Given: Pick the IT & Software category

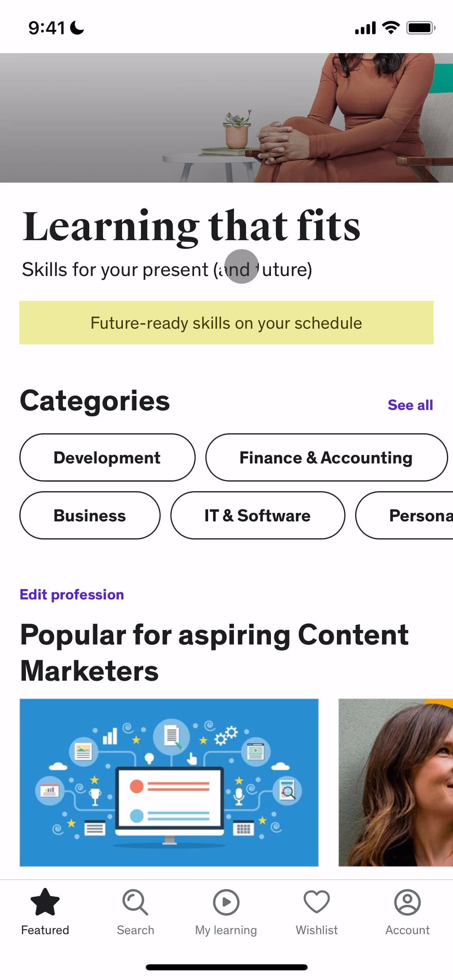Looking at the screenshot, I should pyautogui.click(x=257, y=515).
